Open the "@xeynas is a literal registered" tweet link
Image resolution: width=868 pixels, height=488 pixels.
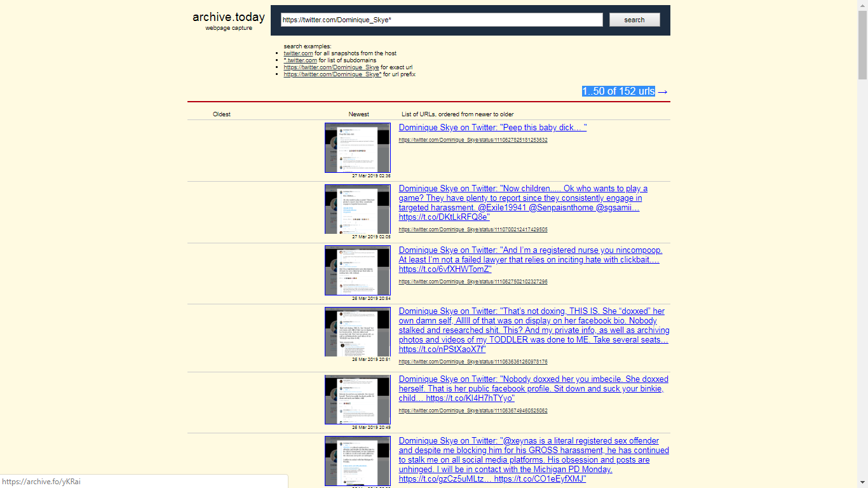pos(534,460)
